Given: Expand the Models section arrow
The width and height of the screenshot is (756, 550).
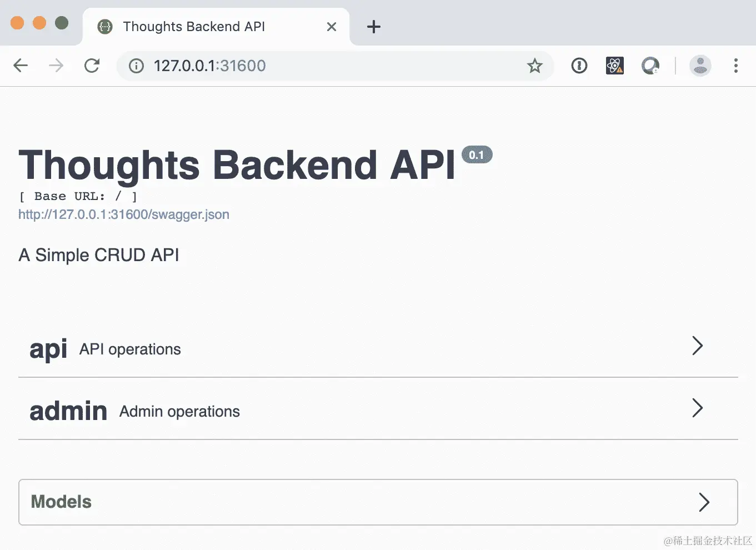Looking at the screenshot, I should pyautogui.click(x=704, y=502).
